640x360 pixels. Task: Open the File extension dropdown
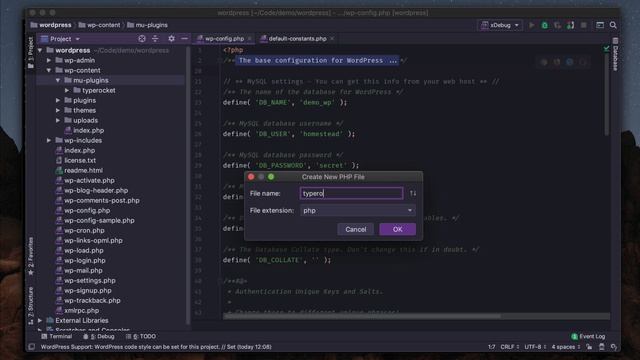(358, 211)
